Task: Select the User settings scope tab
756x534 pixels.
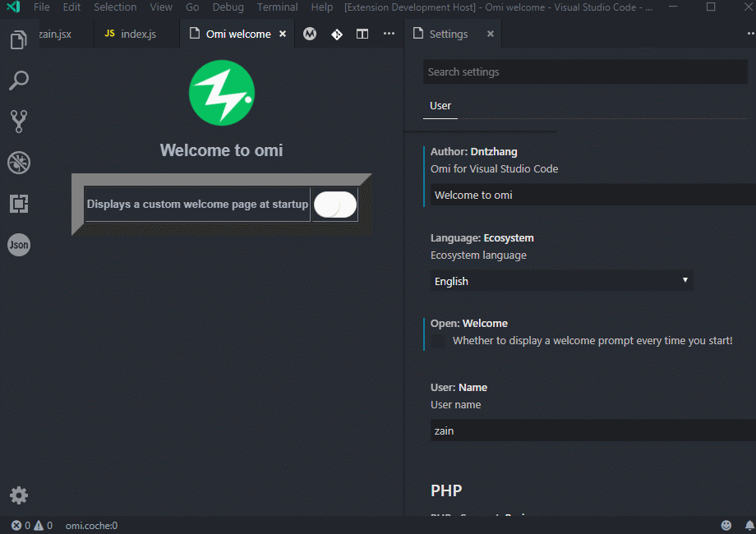Action: pyautogui.click(x=440, y=105)
